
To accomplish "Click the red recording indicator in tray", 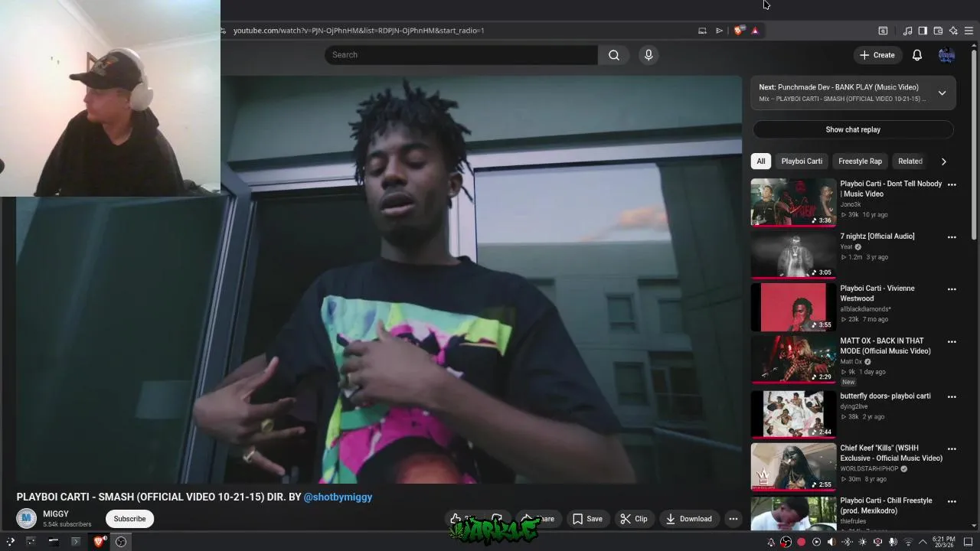I will (x=802, y=542).
